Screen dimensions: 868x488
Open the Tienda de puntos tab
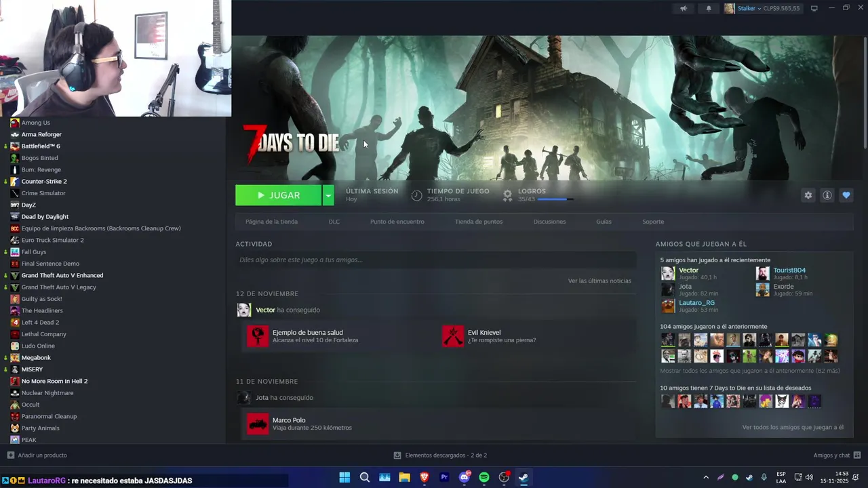point(479,222)
